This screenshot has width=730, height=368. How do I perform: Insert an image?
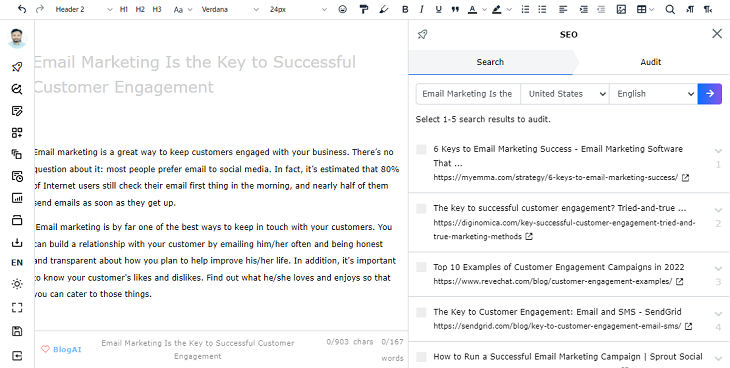[621, 9]
